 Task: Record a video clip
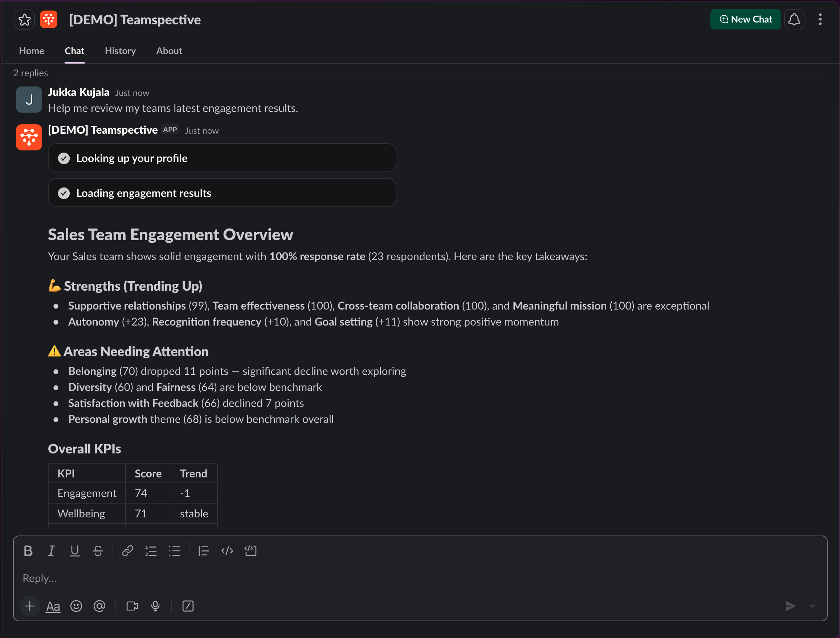click(132, 606)
